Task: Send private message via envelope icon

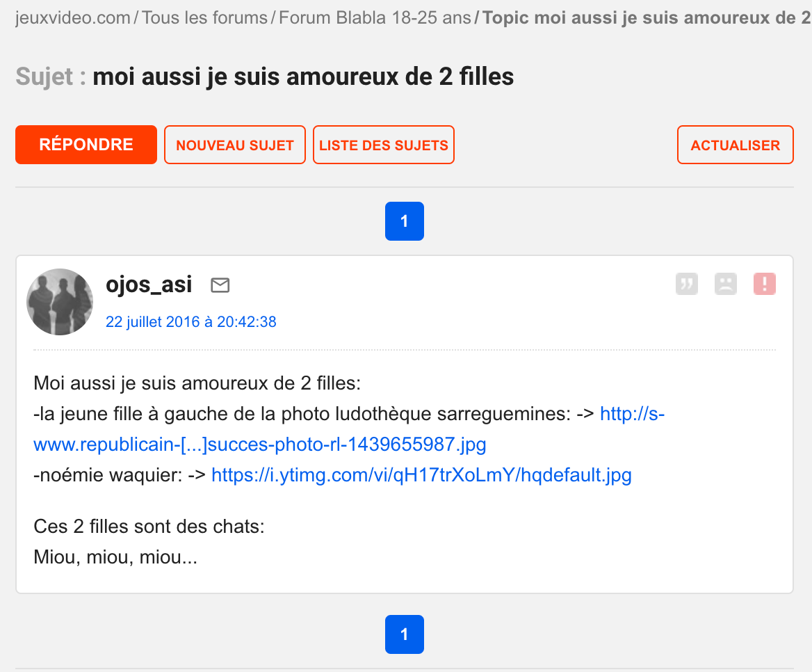Action: click(220, 285)
